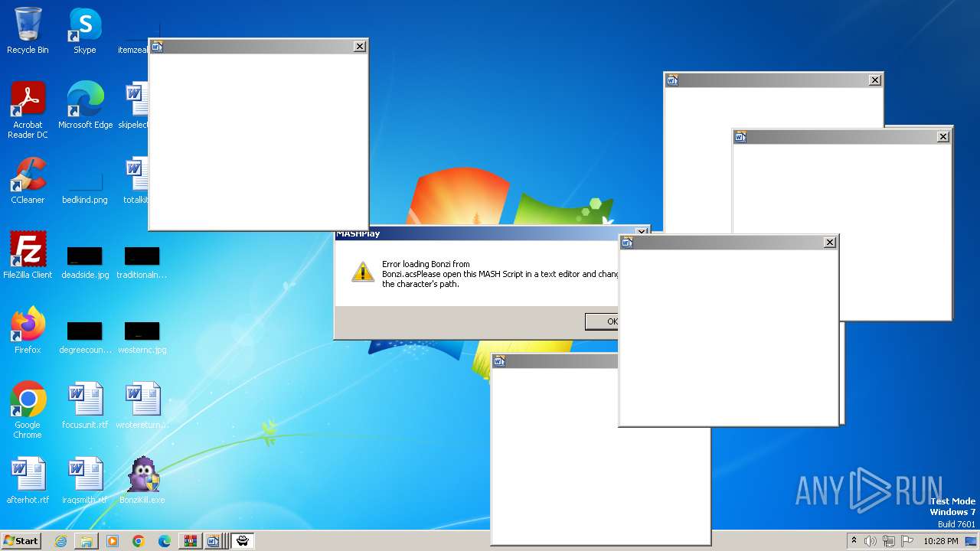The width and height of the screenshot is (980, 551).
Task: Launch Windows Media Player taskbar icon
Action: pos(113,541)
